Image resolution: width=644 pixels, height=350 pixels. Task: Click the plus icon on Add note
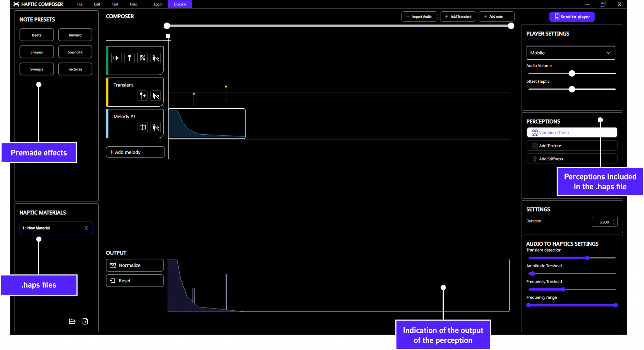coord(485,16)
